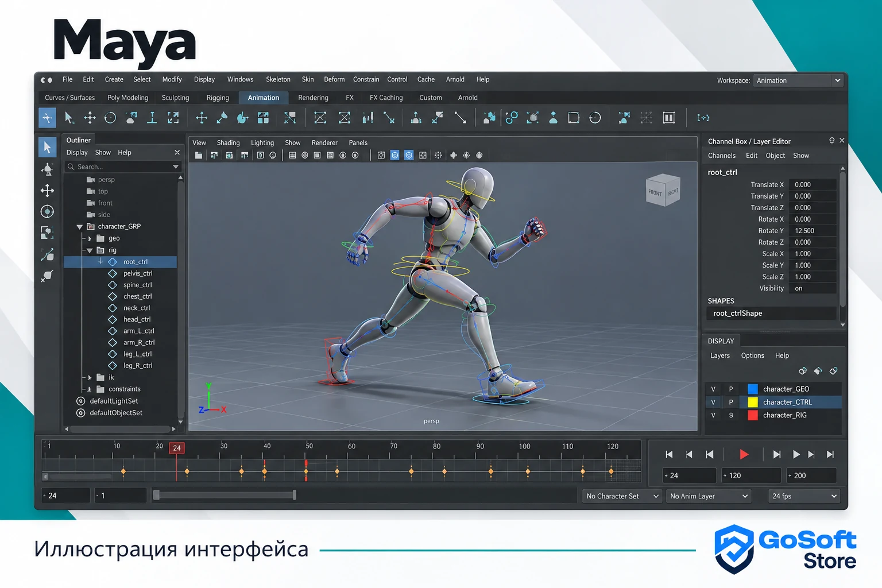Select root_ctrlShape under SHAPES
Viewport: 882px width, 588px height.
point(771,314)
